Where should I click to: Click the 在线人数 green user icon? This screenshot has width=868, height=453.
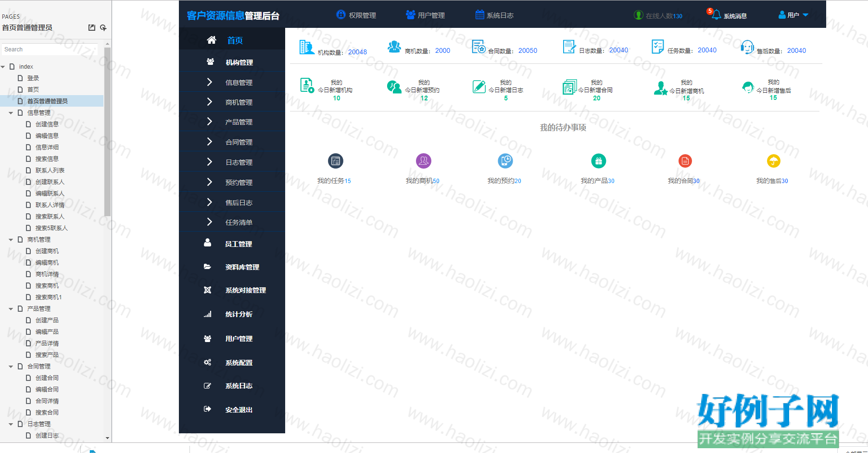click(x=639, y=15)
